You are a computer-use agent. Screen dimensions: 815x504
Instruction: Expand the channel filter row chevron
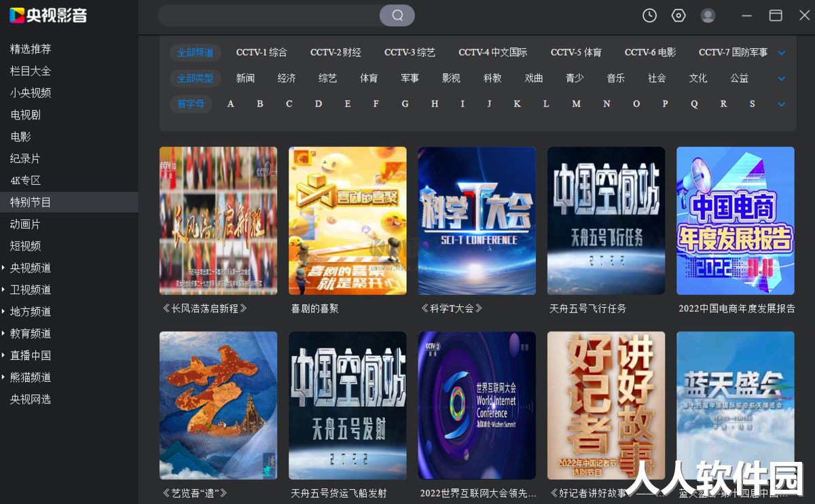pos(782,53)
